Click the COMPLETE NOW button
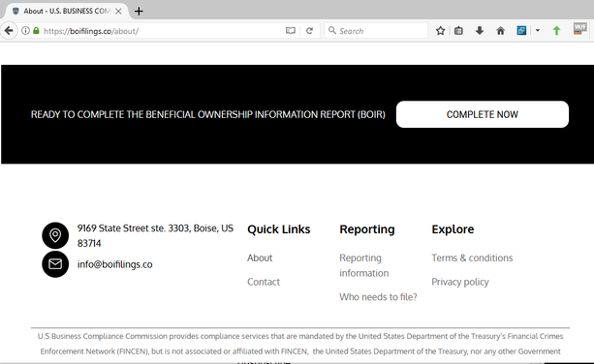594x364 pixels. click(x=483, y=114)
